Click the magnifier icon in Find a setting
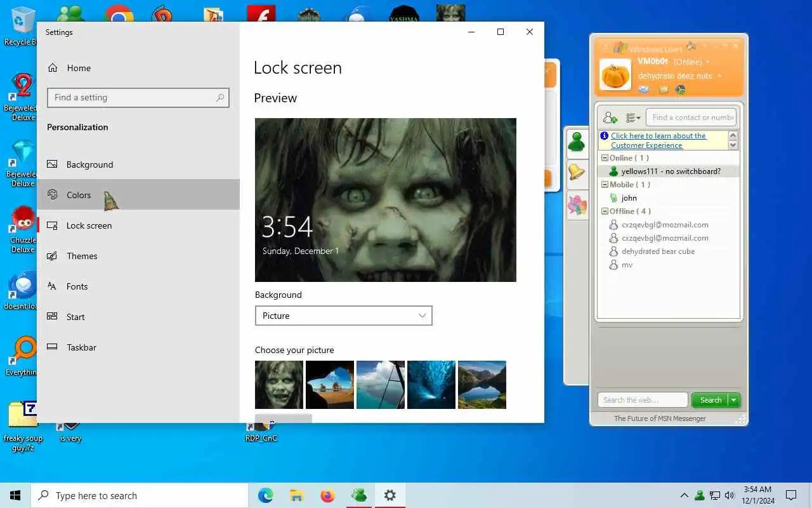The height and width of the screenshot is (508, 812). tap(220, 97)
